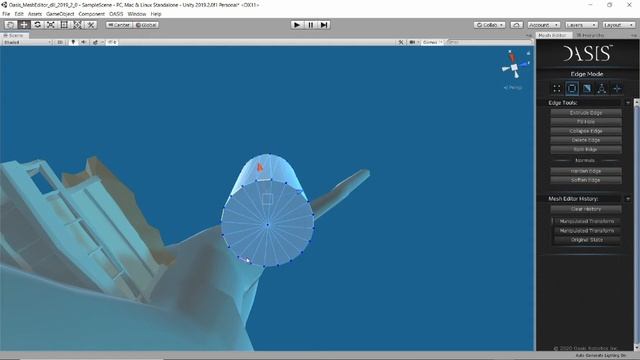Open the cloud Services icon
640x360 pixels.
point(516,25)
